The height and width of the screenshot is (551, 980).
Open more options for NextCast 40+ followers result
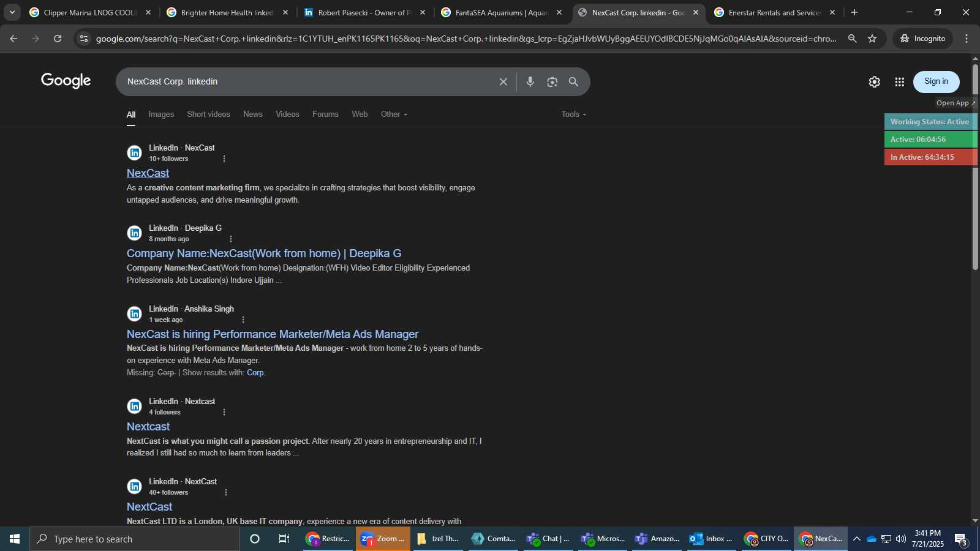pyautogui.click(x=226, y=492)
